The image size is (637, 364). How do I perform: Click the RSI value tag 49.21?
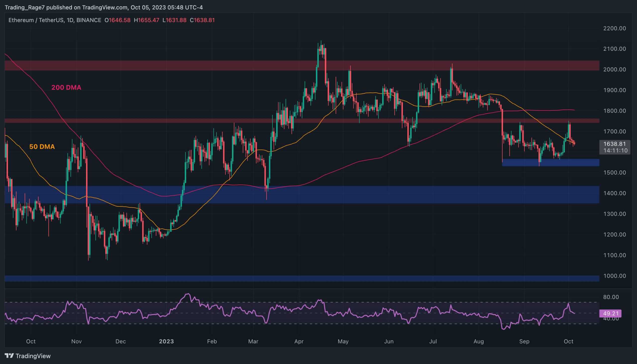point(610,313)
